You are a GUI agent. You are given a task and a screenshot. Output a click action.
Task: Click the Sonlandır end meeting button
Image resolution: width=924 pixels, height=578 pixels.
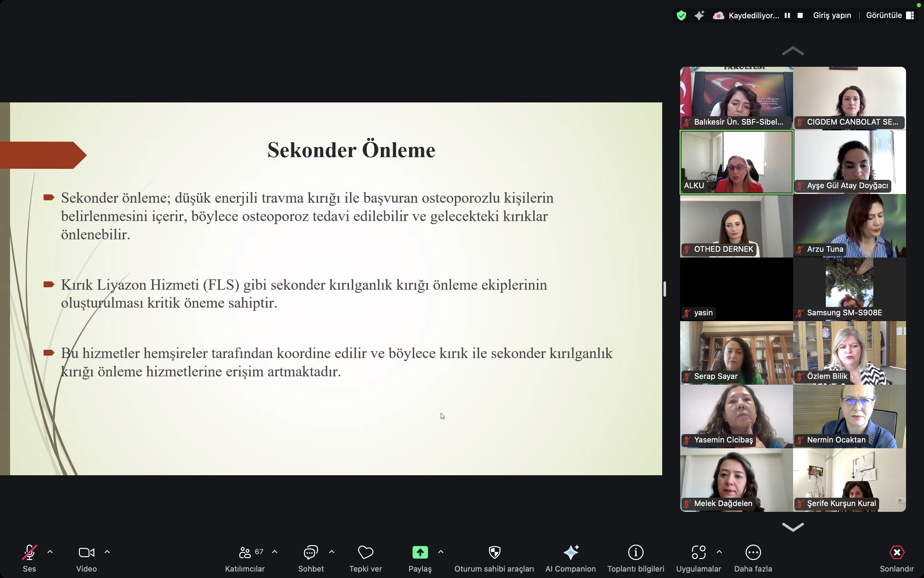click(x=897, y=558)
